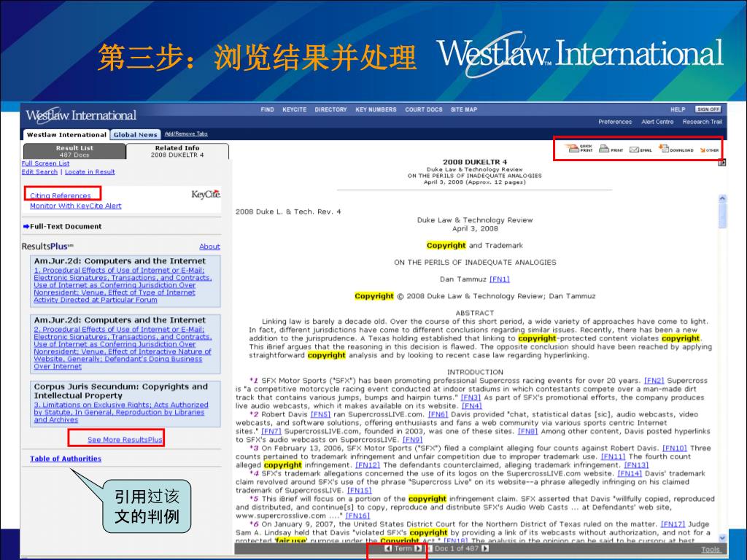
Task: Open Full Screen List link
Action: click(x=45, y=163)
